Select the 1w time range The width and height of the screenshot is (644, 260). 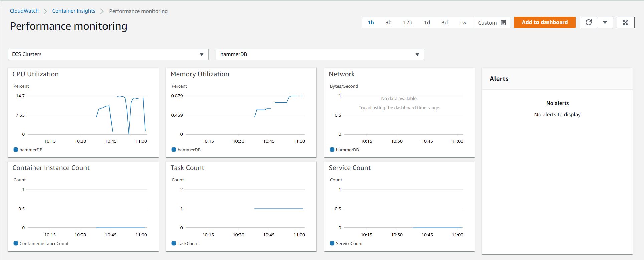point(463,23)
